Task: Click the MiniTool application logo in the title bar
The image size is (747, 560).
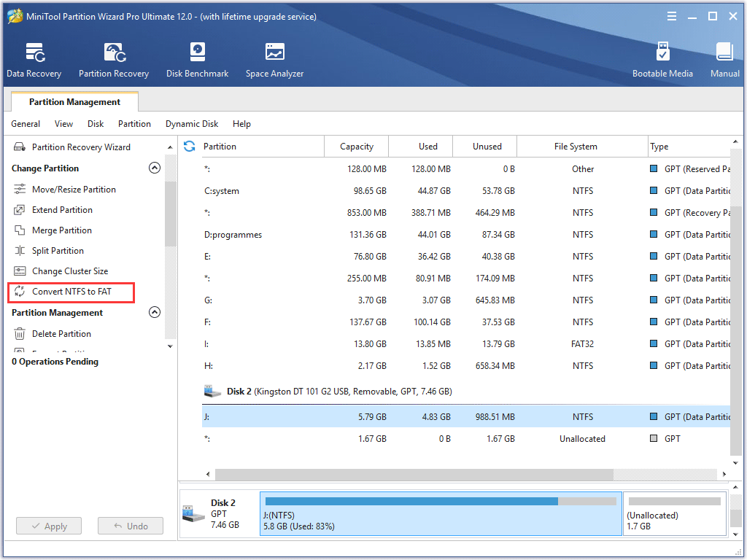Action: click(x=15, y=16)
